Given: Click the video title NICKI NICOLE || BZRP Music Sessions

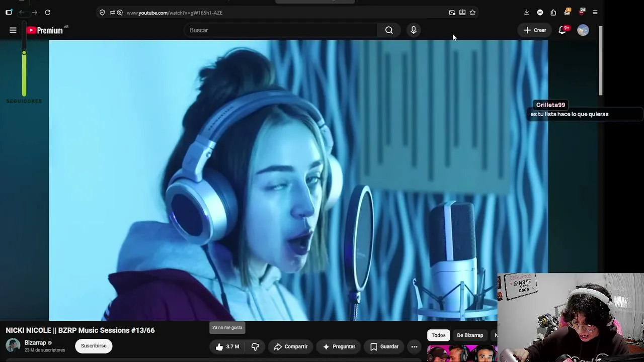Looking at the screenshot, I should (x=80, y=330).
